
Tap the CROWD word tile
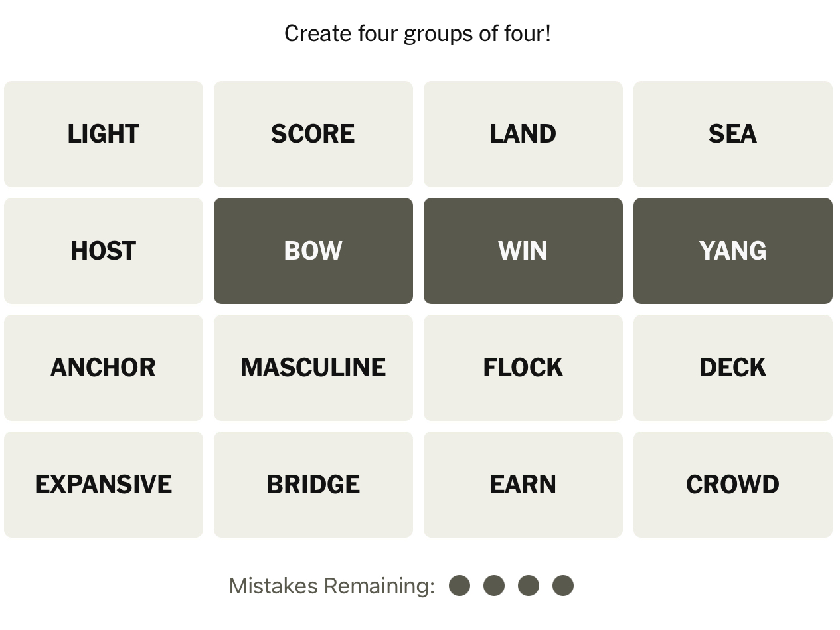coord(732,485)
